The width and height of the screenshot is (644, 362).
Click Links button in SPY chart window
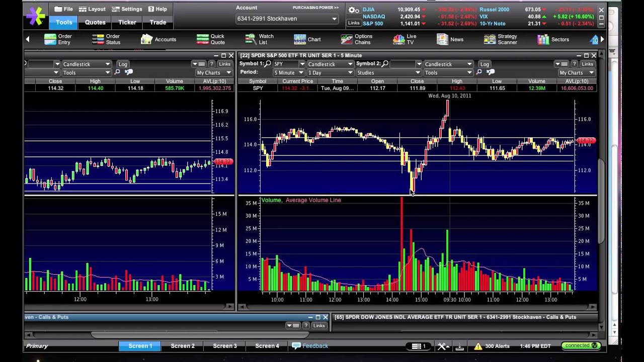coord(587,64)
